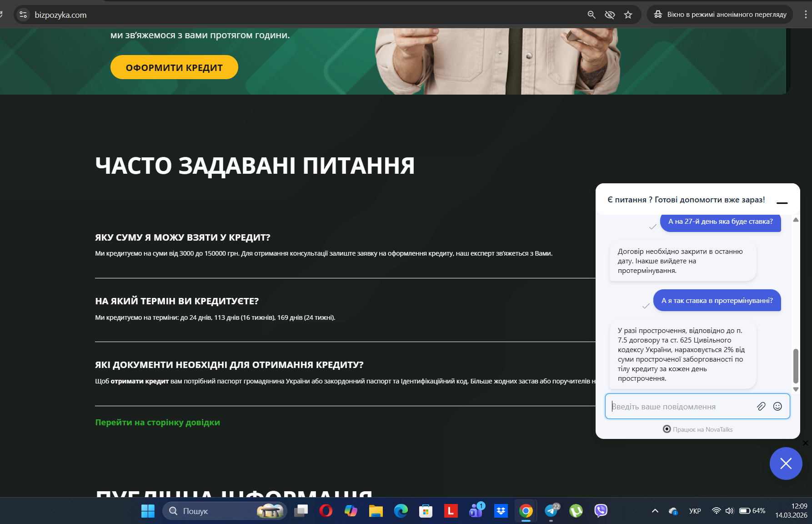The height and width of the screenshot is (524, 812).
Task: Click the OneDrive cloud tray icon
Action: [673, 511]
